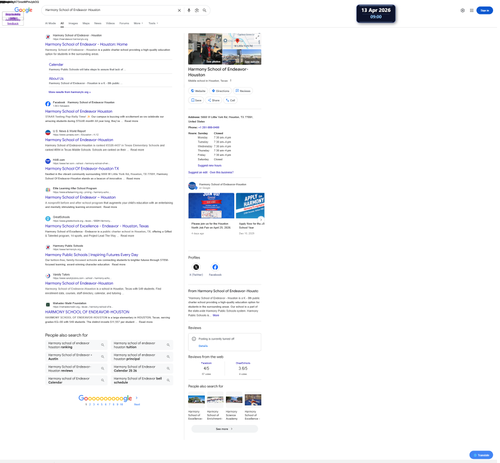The width and height of the screenshot is (500, 463).
Task: Click the Reviews button in knowledge panel
Action: (x=243, y=91)
